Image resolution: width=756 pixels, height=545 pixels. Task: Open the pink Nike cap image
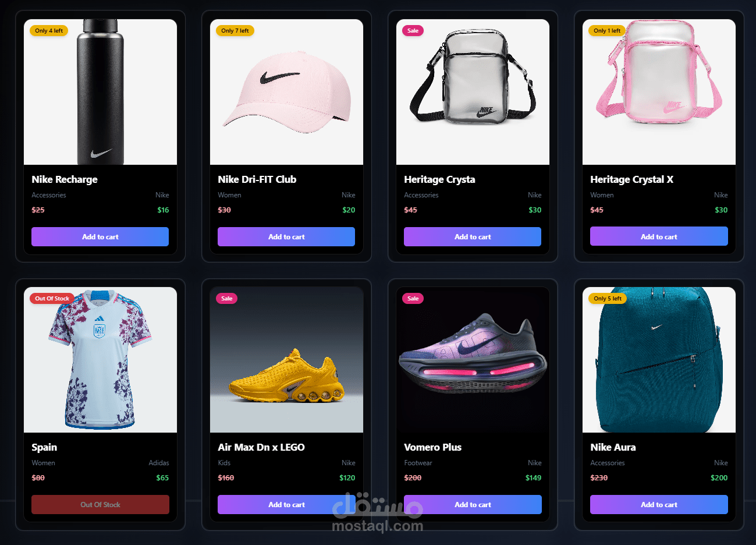[286, 92]
